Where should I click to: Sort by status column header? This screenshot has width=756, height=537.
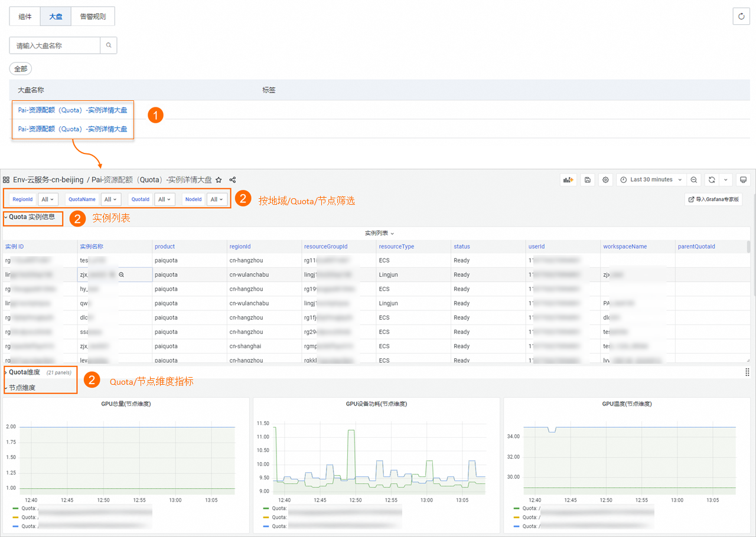[462, 247]
